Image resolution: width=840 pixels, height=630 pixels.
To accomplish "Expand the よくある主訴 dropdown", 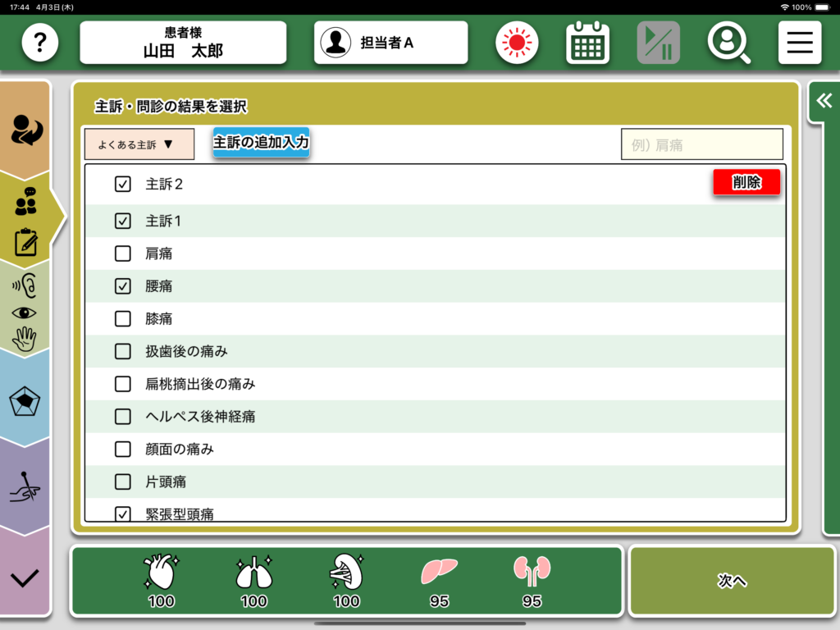I will click(x=139, y=144).
